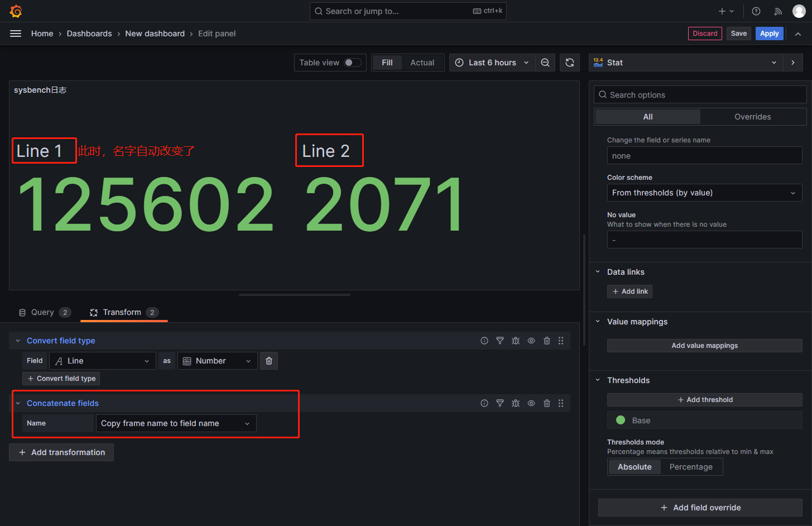Go to New dashboard breadcrumb
The height and width of the screenshot is (526, 812).
155,34
